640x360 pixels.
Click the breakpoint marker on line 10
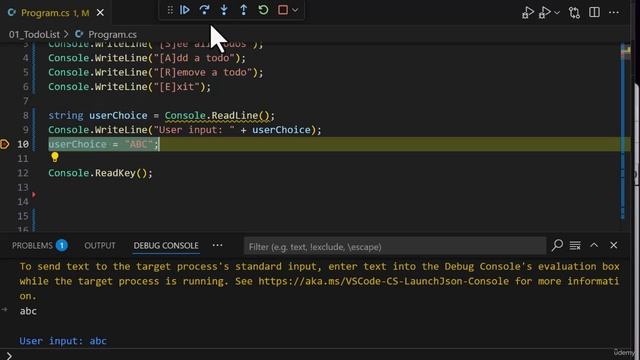(4, 144)
